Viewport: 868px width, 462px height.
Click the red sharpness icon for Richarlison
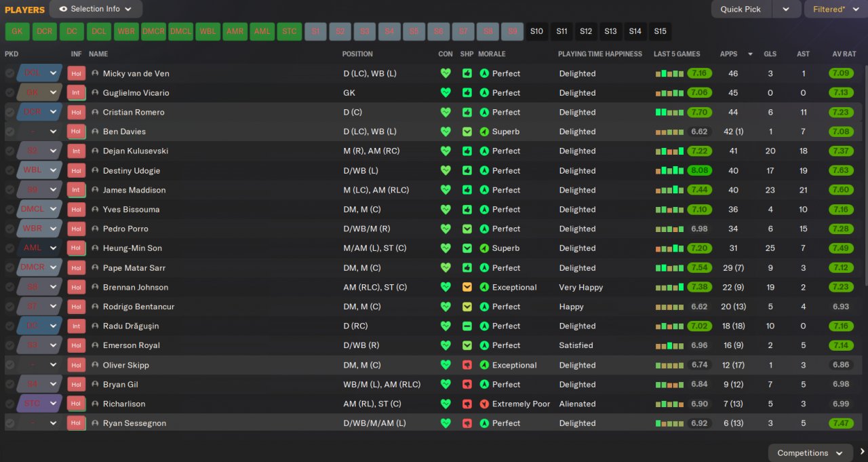tap(467, 404)
